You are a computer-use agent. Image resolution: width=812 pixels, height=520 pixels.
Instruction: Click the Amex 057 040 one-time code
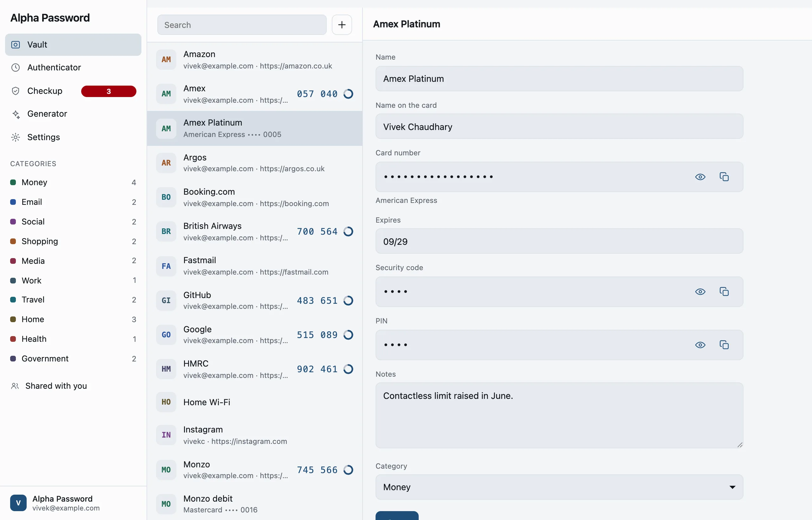[x=317, y=94]
